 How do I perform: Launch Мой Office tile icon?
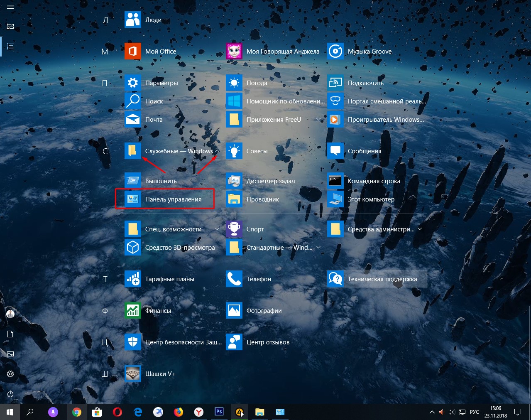tap(133, 51)
